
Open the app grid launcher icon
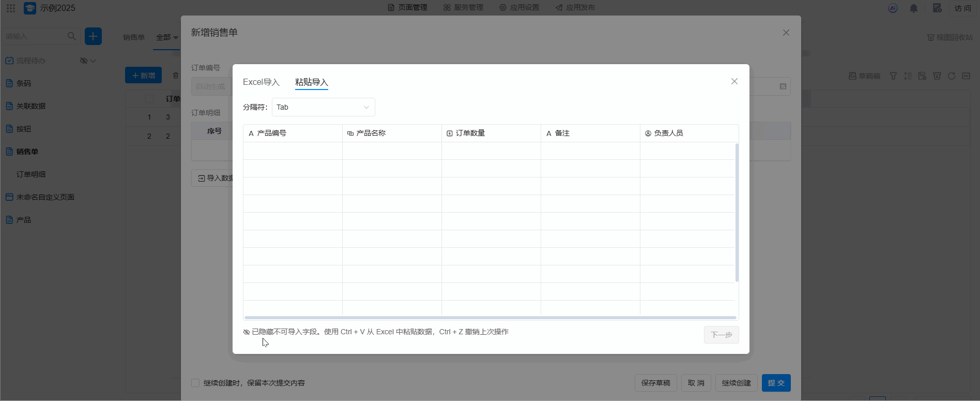coord(11,8)
